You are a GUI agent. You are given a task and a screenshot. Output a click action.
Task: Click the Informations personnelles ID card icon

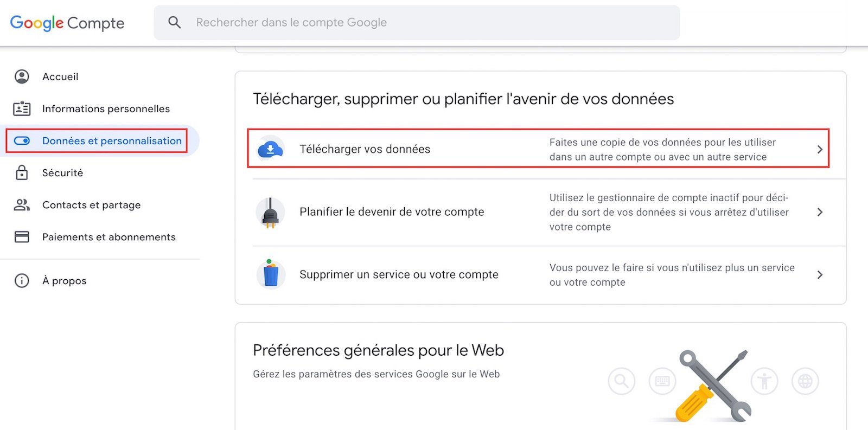[x=21, y=108]
